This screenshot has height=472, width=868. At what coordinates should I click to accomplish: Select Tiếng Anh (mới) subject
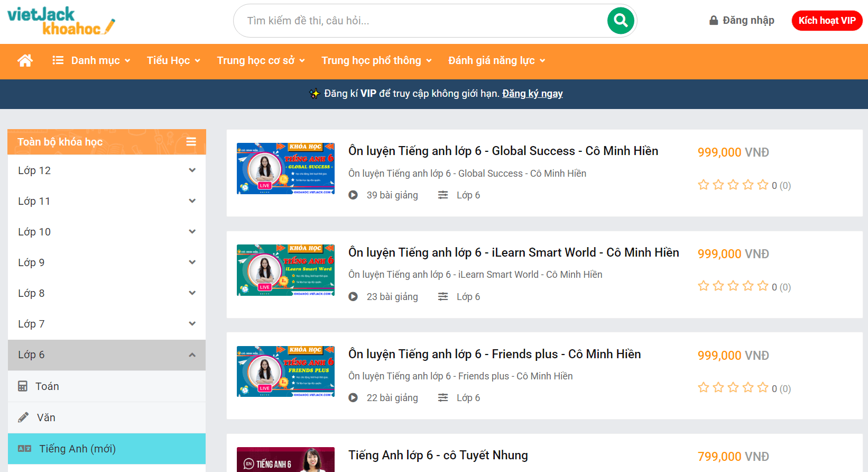pyautogui.click(x=107, y=449)
